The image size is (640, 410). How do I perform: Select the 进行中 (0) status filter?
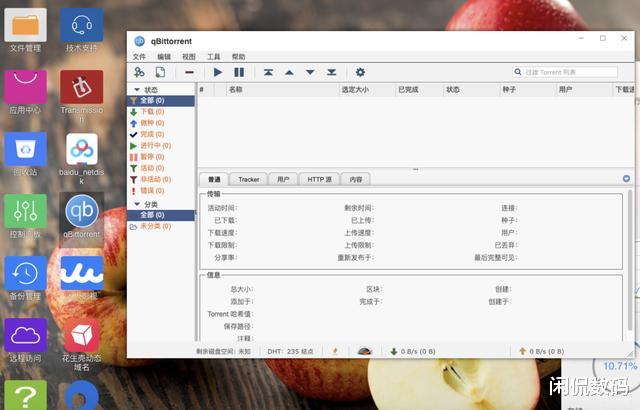[161, 146]
